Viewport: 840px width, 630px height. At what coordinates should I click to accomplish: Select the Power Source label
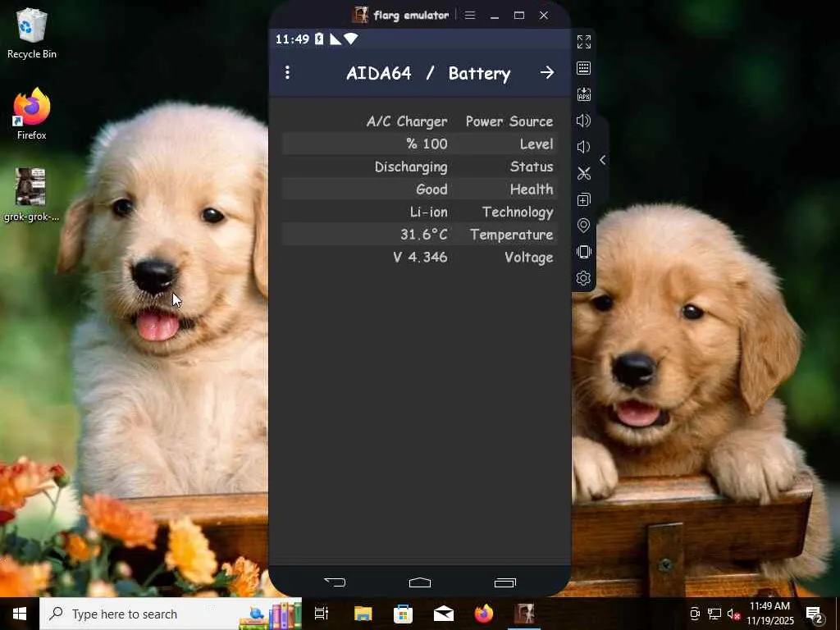tap(509, 121)
